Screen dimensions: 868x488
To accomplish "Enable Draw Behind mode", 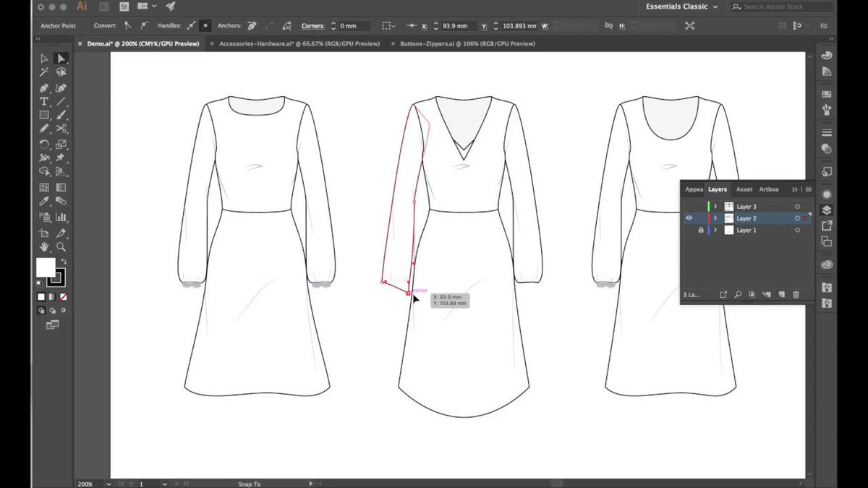I will click(53, 311).
